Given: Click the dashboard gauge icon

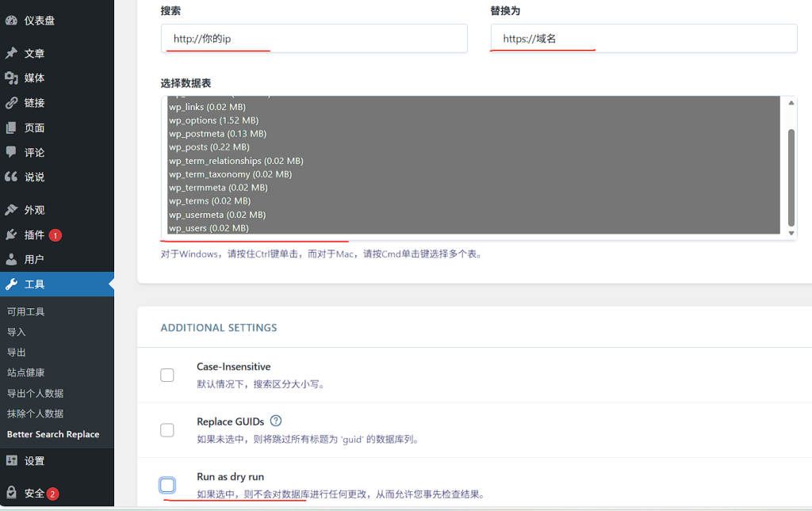Looking at the screenshot, I should tap(11, 21).
